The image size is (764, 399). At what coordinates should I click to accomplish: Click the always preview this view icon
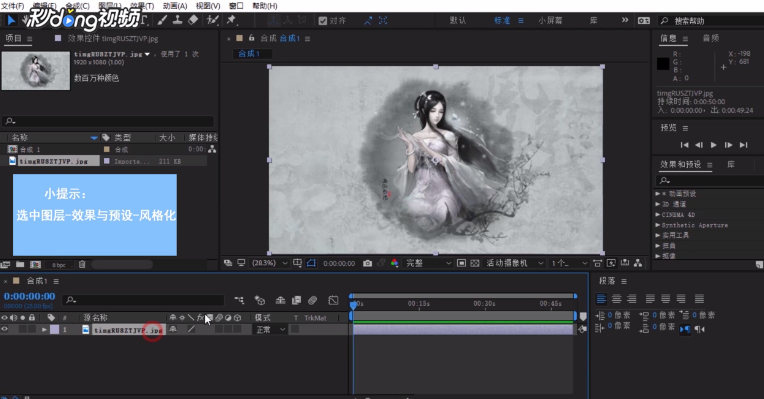click(x=228, y=263)
